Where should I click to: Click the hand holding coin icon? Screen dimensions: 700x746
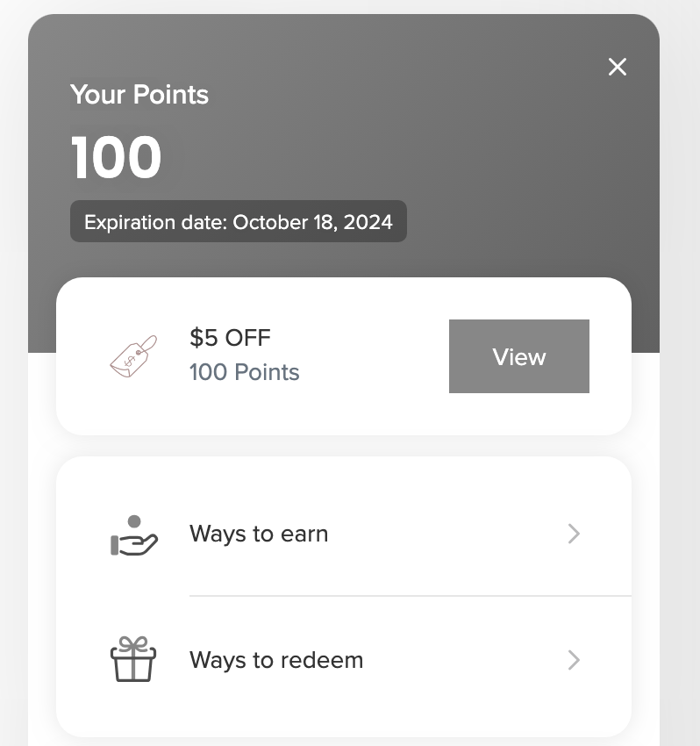133,534
